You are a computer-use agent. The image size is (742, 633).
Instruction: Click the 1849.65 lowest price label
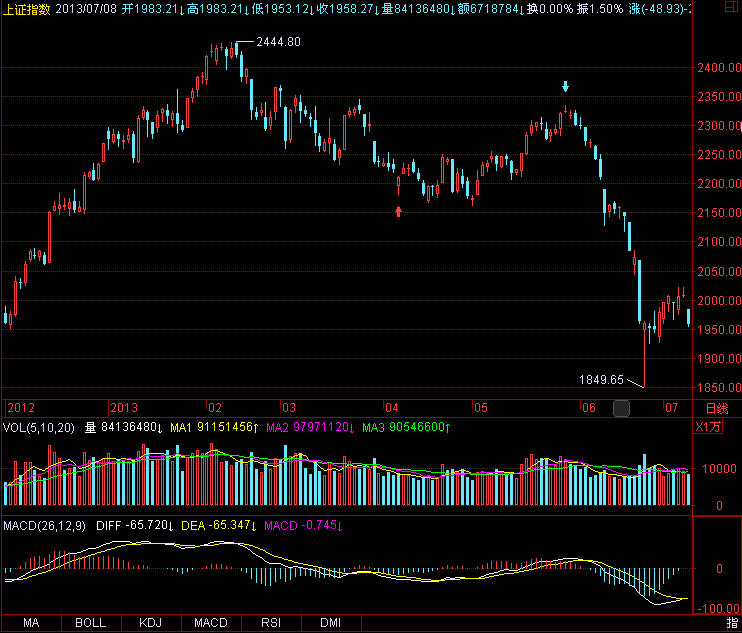[x=601, y=380]
